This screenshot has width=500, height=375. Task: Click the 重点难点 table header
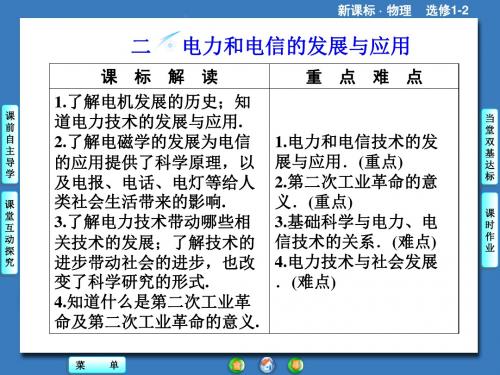coord(364,76)
